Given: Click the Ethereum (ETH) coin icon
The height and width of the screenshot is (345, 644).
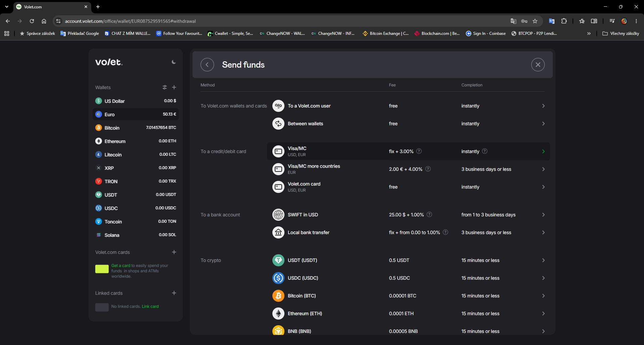Looking at the screenshot, I should 278,314.
